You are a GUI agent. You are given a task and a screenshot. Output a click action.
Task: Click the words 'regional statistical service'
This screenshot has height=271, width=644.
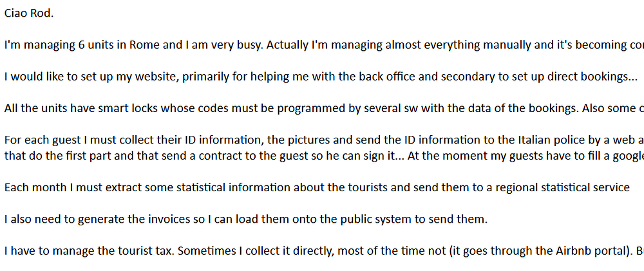point(563,188)
